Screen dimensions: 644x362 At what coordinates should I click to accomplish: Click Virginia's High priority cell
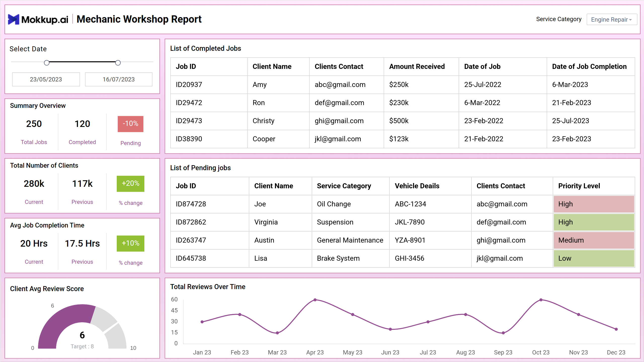[594, 222]
